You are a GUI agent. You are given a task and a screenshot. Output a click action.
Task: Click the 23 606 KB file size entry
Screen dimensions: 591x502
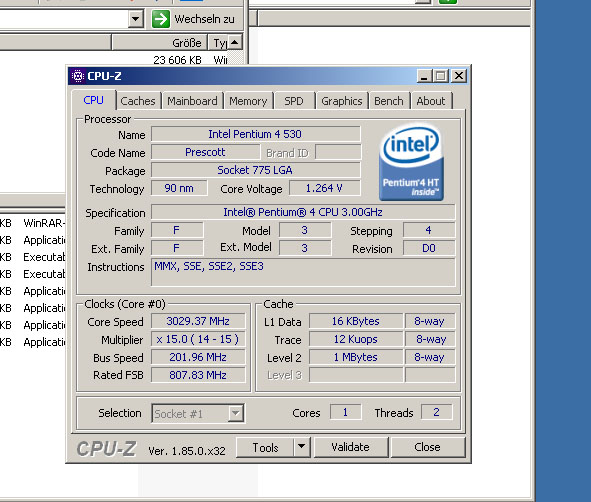(177, 60)
